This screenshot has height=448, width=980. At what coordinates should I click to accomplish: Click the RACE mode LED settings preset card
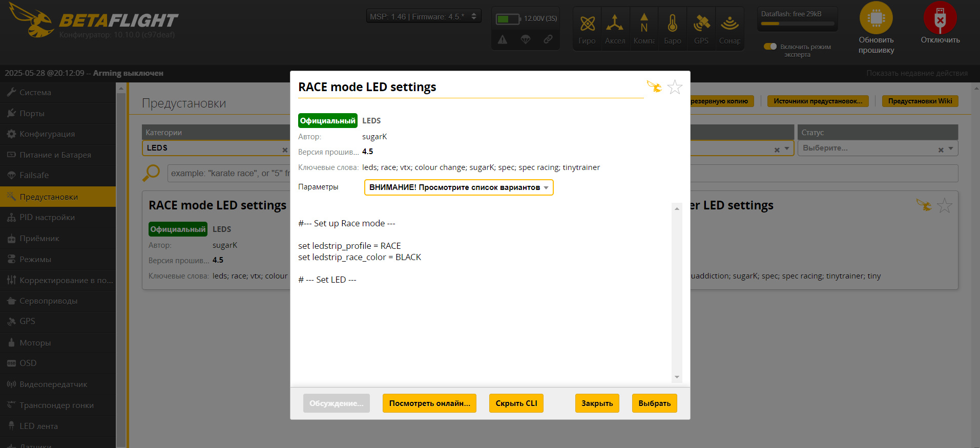click(216, 240)
